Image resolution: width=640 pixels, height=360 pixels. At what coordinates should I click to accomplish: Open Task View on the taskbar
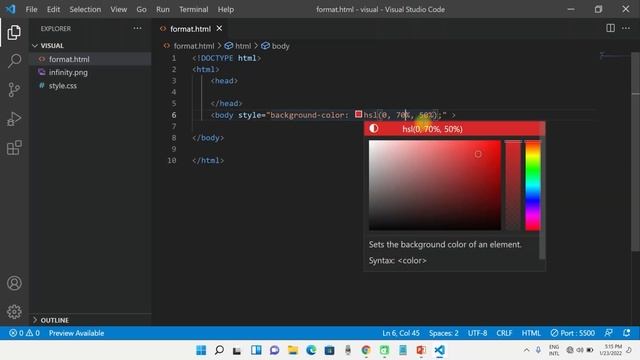(x=237, y=350)
